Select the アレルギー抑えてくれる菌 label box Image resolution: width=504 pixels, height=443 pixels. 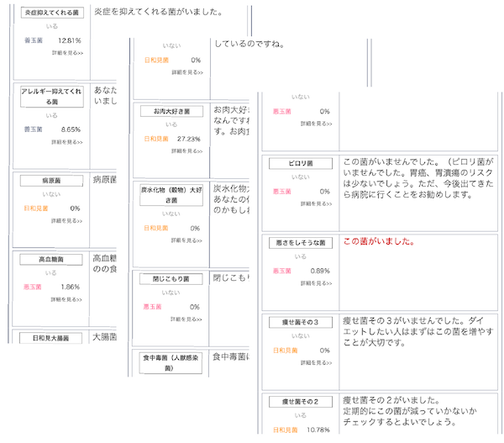pos(51,95)
